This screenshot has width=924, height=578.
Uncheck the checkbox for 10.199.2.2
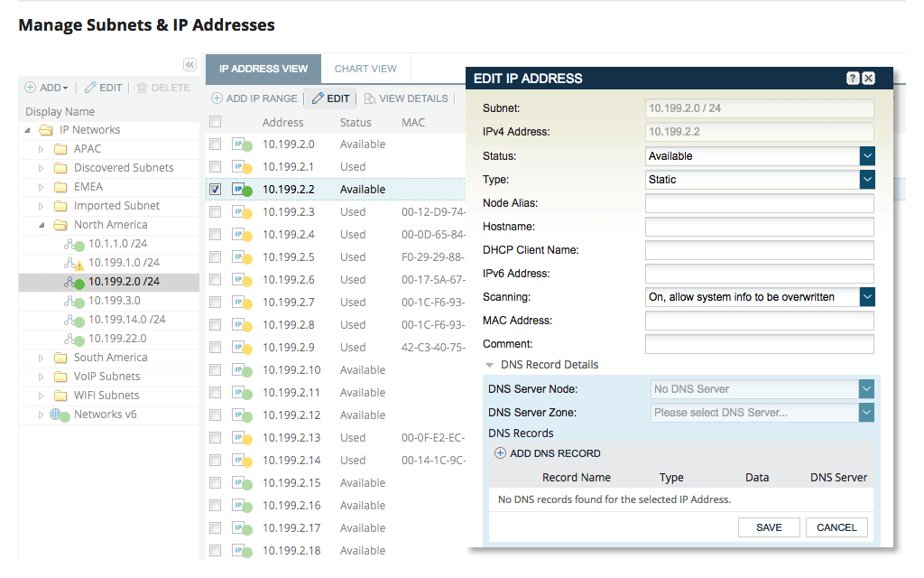pyautogui.click(x=215, y=189)
